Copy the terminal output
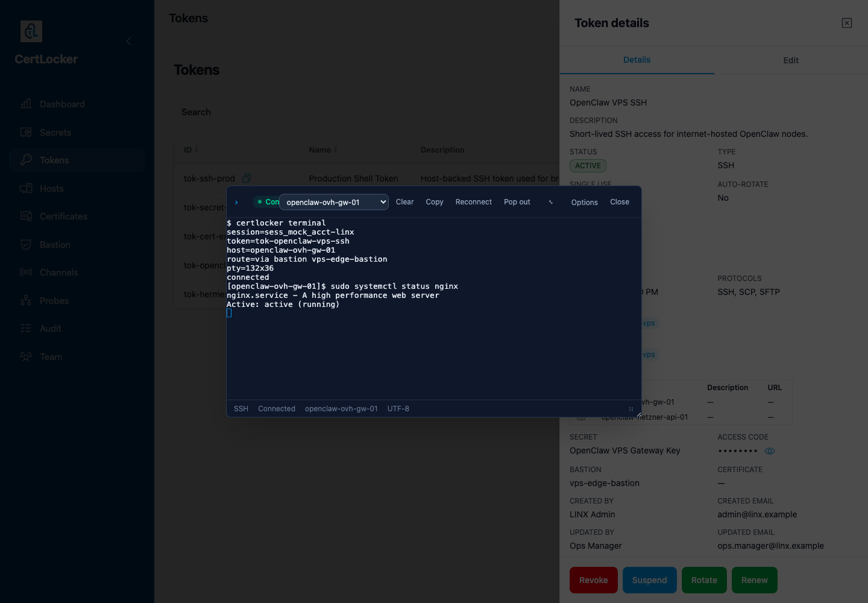Viewport: 868px width, 603px height. [435, 202]
